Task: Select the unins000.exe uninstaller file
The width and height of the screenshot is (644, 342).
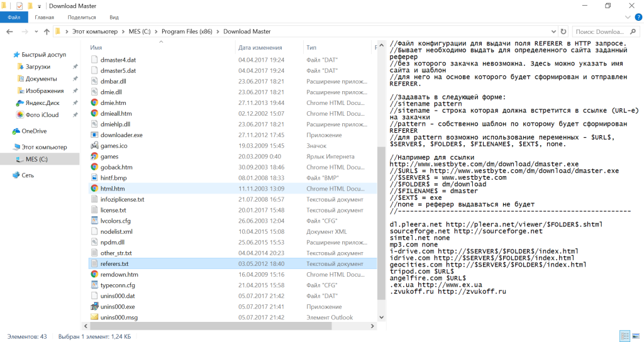Action: pos(118,306)
